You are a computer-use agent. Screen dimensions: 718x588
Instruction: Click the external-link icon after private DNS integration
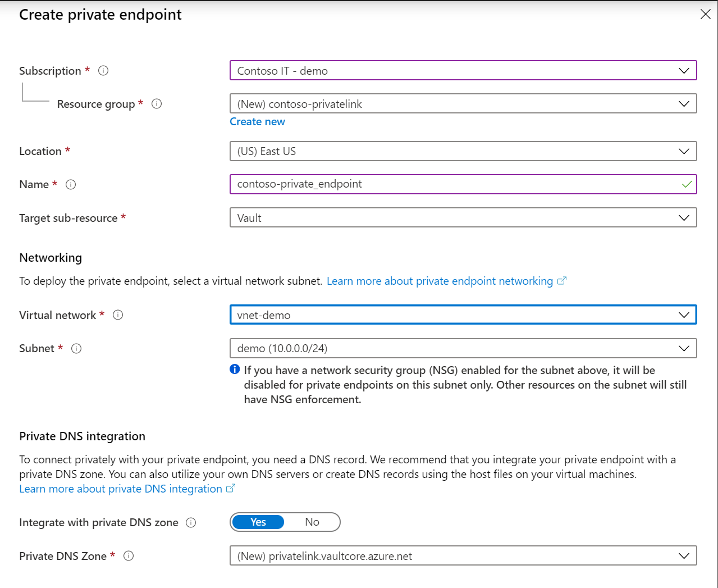pyautogui.click(x=230, y=489)
